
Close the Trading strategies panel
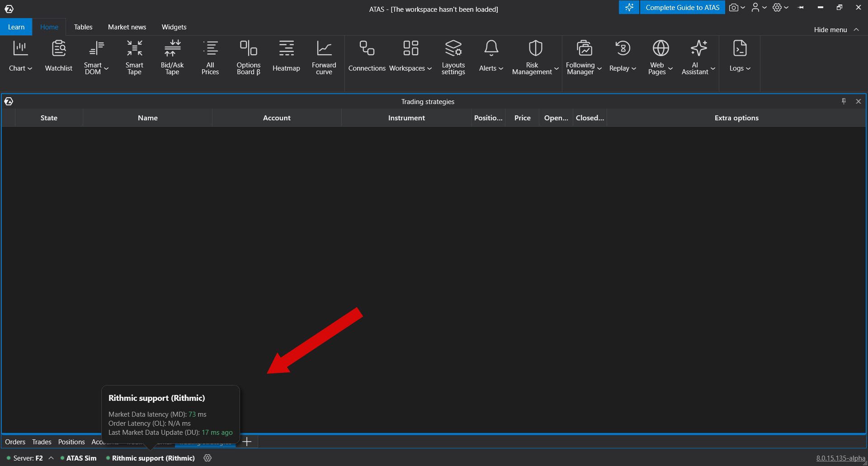pos(859,101)
